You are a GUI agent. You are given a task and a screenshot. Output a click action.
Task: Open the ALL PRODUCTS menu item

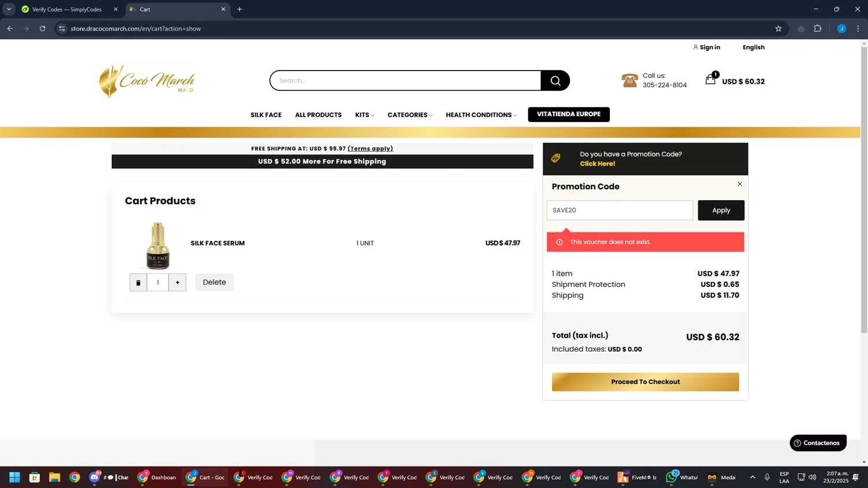(318, 115)
